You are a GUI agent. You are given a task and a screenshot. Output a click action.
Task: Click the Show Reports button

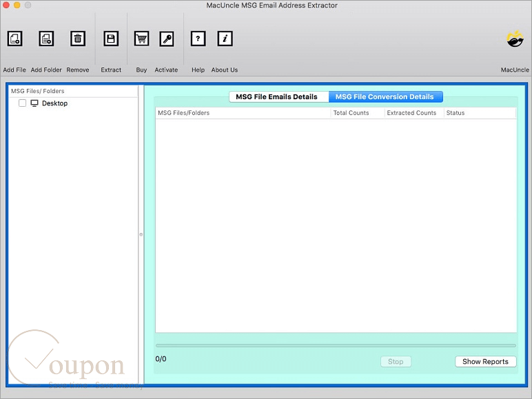(x=486, y=362)
